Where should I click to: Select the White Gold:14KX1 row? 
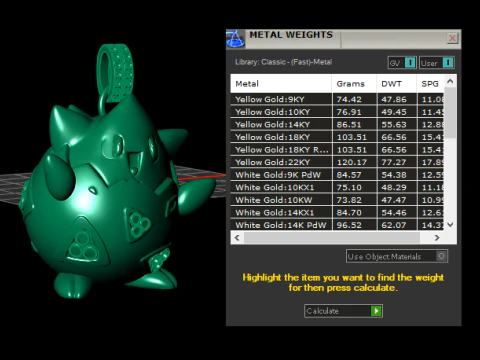(x=337, y=212)
